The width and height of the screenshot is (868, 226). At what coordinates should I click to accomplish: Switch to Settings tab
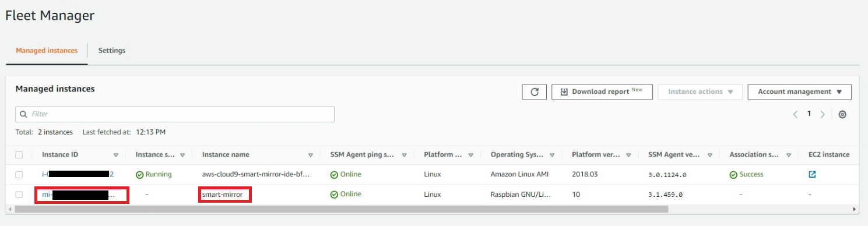[112, 51]
